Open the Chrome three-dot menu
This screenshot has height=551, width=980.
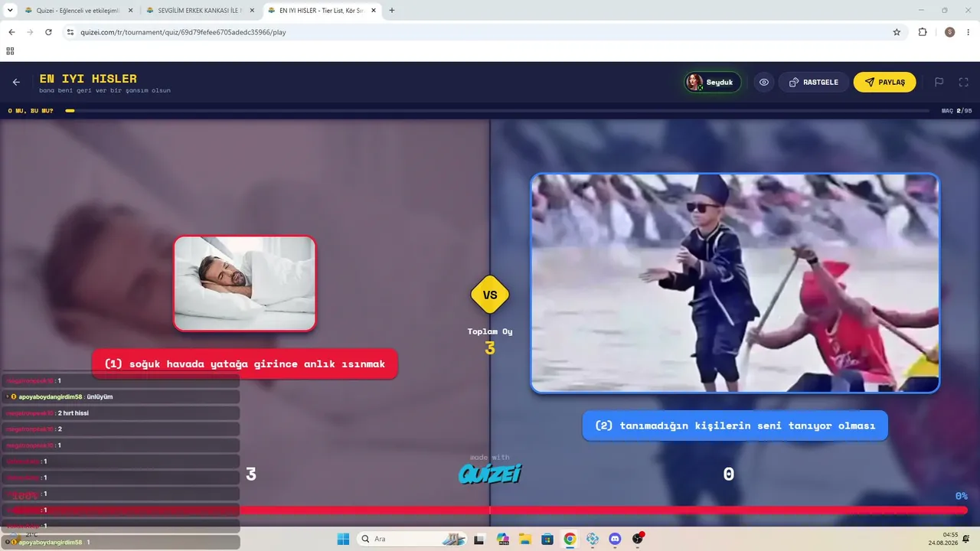tap(969, 32)
